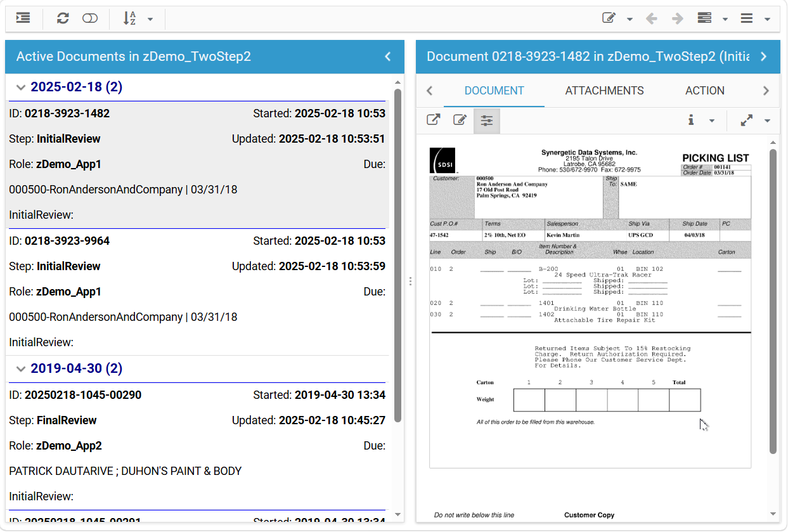
Task: Click the FinalReview step label
Action: pos(67,420)
